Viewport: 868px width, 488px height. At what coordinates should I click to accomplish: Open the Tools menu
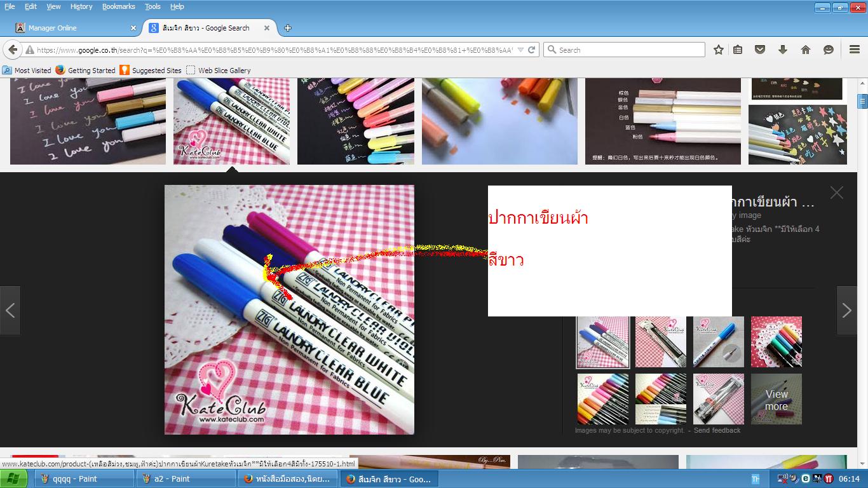(x=153, y=6)
